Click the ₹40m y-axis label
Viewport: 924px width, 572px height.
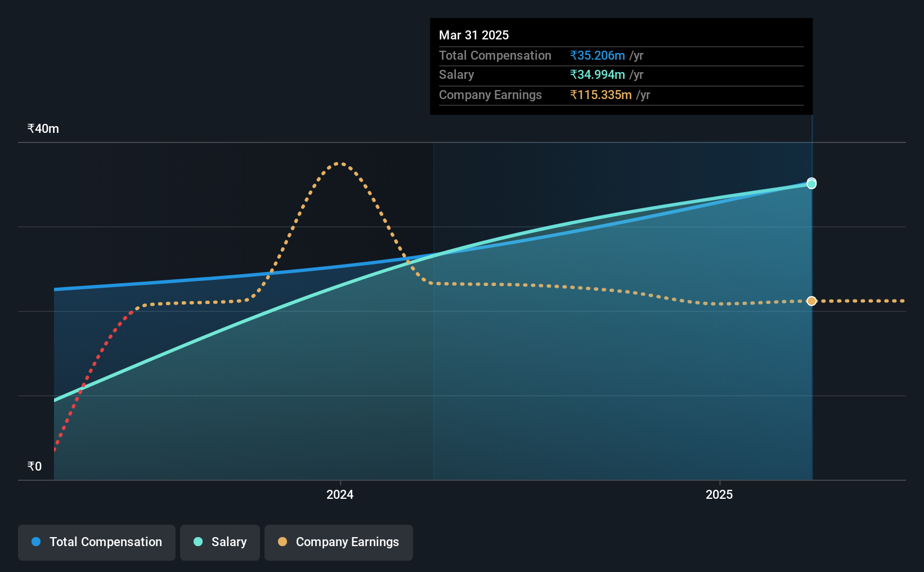(43, 128)
